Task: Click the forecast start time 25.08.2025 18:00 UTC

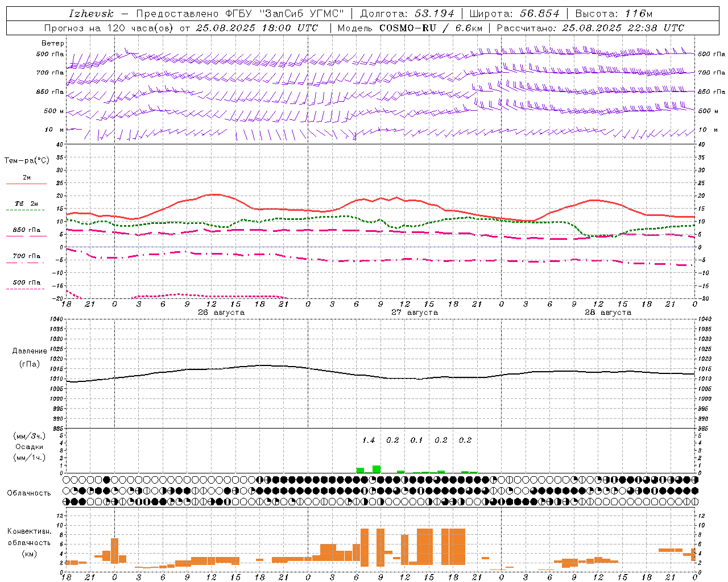Action: (257, 28)
